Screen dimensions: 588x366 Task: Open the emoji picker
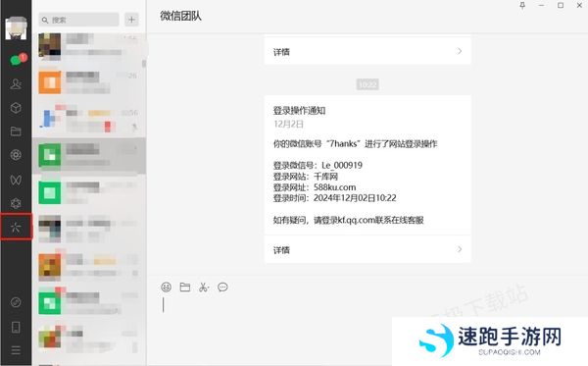167,288
